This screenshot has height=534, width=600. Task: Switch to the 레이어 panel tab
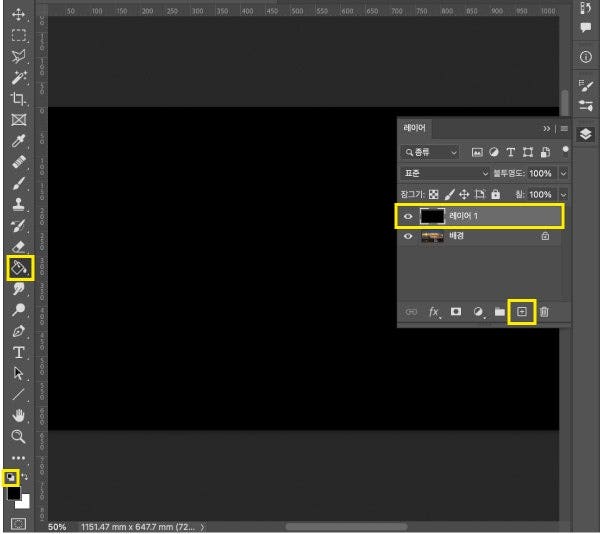tap(414, 128)
